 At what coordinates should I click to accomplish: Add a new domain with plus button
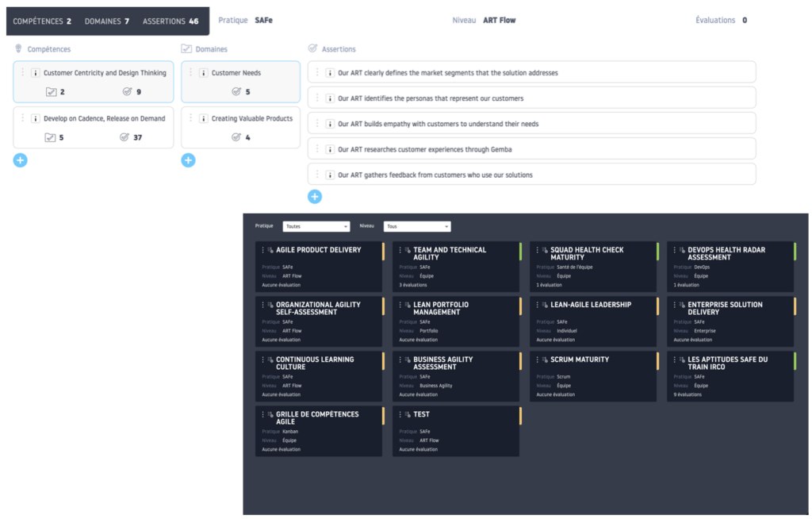tap(188, 160)
